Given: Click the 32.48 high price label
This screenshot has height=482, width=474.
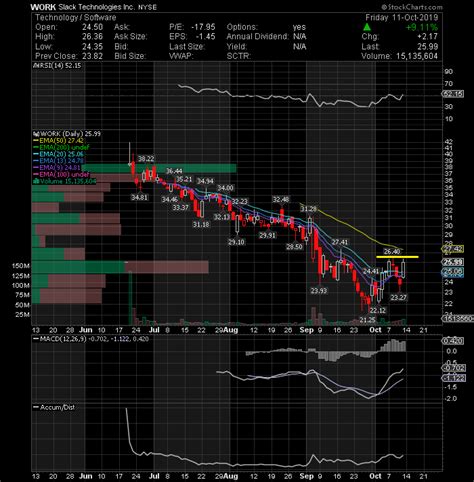Looking at the screenshot, I should [281, 199].
